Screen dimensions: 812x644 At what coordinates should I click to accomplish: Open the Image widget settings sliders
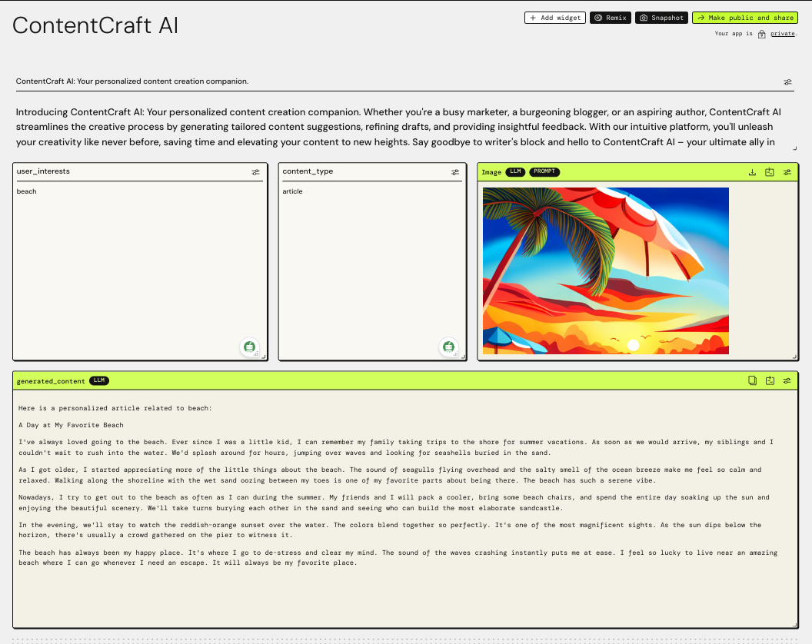pos(787,172)
